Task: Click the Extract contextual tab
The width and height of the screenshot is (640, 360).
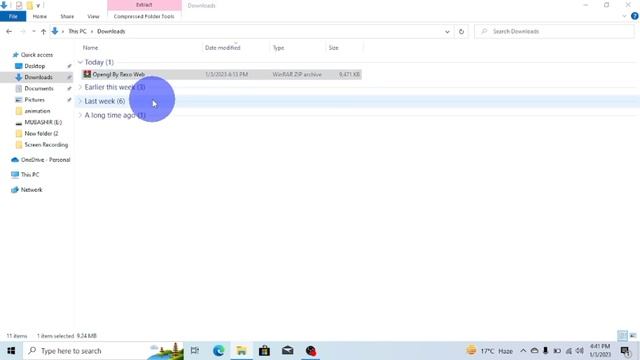Action: (x=144, y=5)
